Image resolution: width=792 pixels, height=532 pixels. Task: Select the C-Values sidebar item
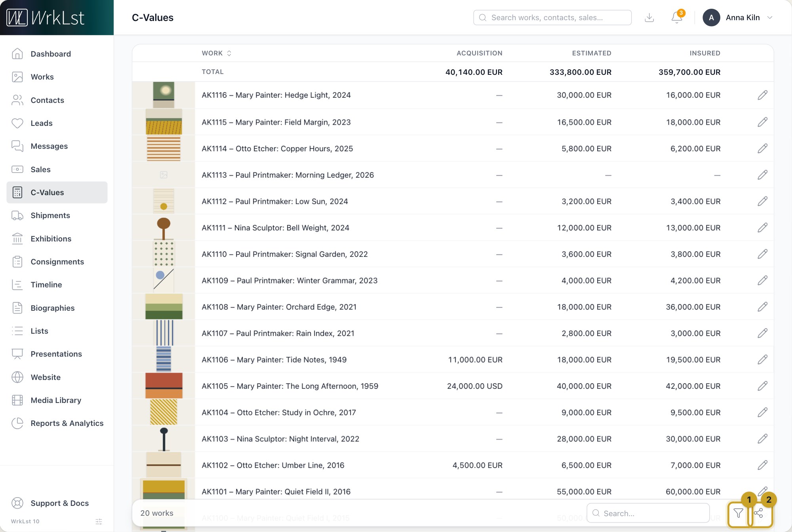coord(57,192)
